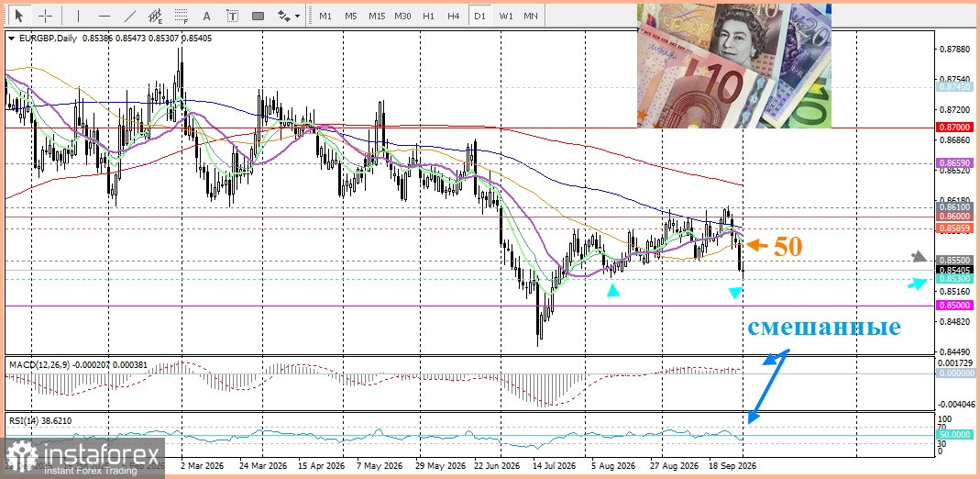Image resolution: width=980 pixels, height=479 pixels.
Task: Select the horizontal line drawing tool
Action: 105,16
